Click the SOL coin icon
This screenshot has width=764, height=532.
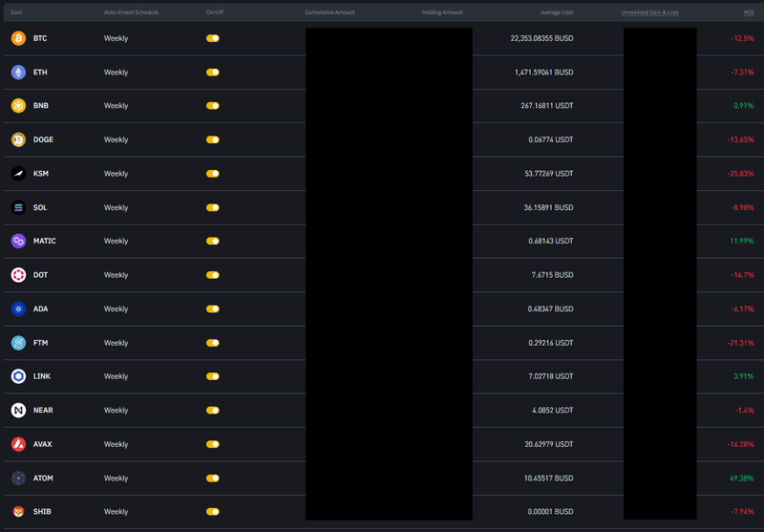click(x=18, y=207)
